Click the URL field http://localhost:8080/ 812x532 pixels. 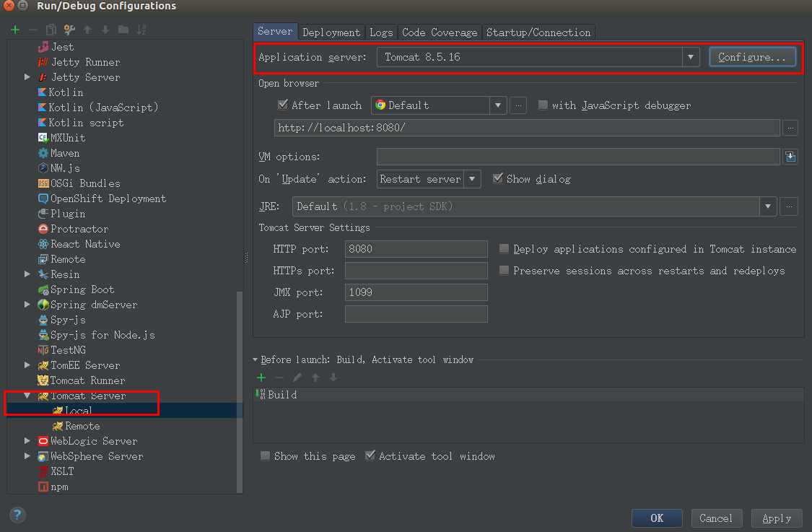[x=527, y=128]
